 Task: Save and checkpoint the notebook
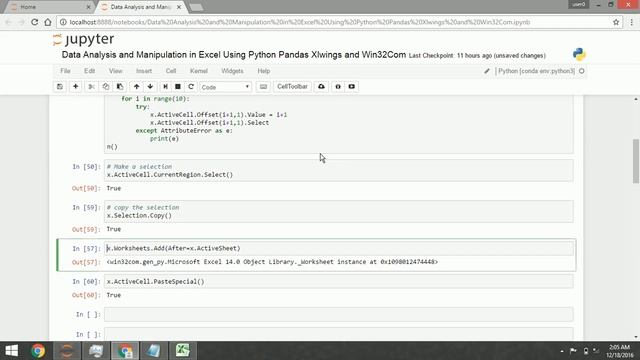(60, 87)
